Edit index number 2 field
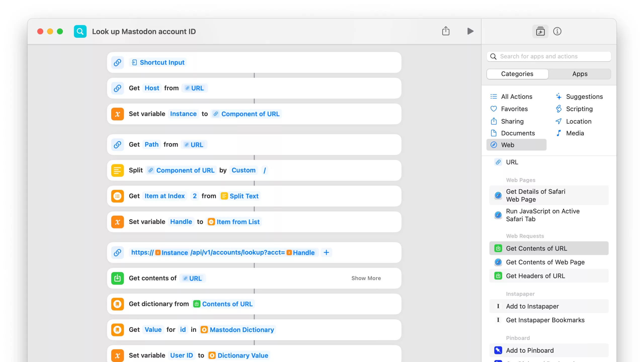Viewport: 644px width, 362px height. (x=194, y=196)
